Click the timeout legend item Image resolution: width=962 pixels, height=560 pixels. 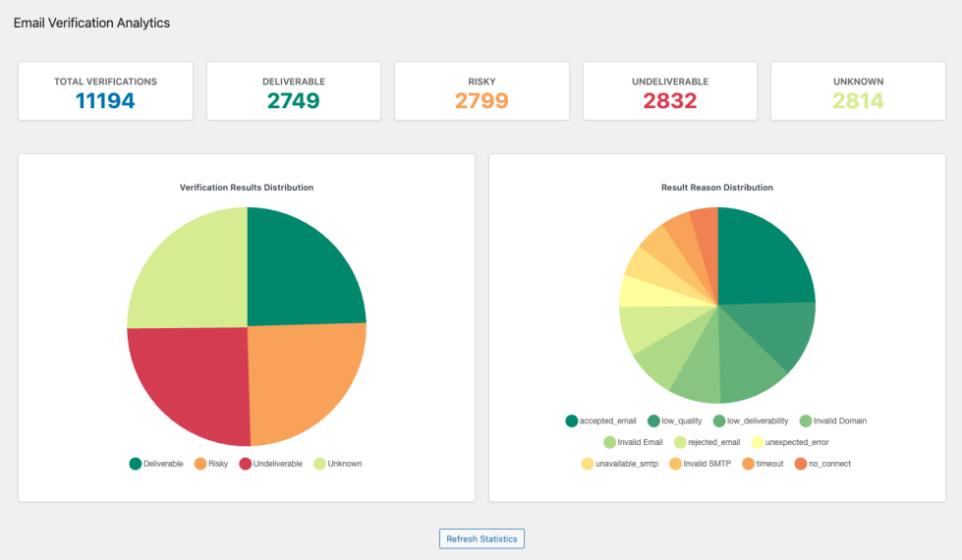[764, 464]
